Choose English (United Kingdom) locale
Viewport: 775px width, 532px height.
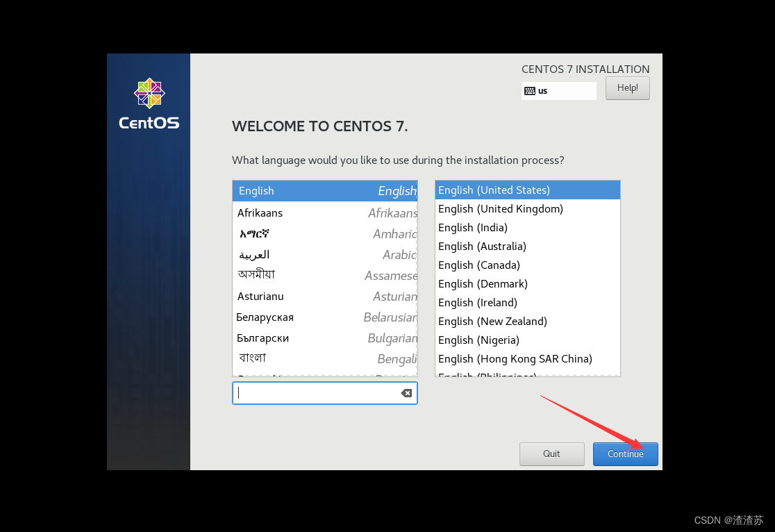[527, 208]
